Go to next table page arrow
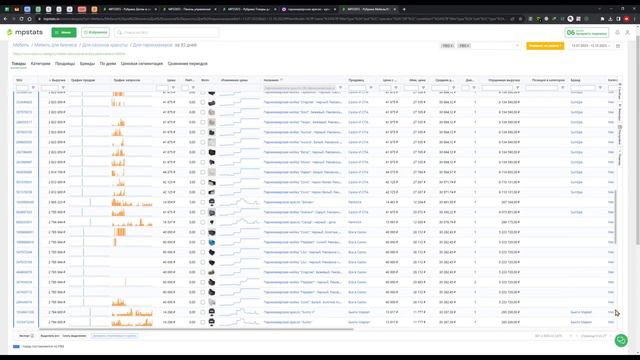640x360 pixels. point(611,336)
